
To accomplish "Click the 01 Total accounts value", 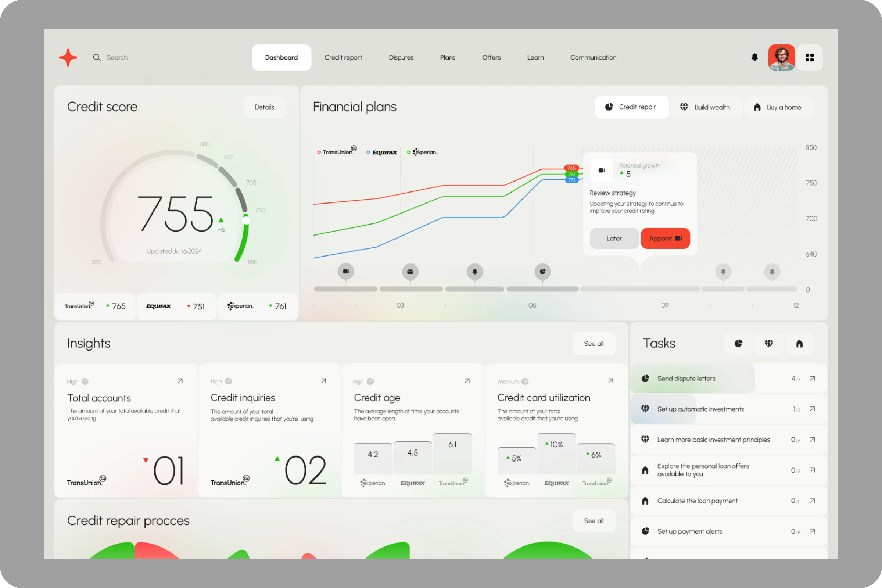I will [169, 470].
